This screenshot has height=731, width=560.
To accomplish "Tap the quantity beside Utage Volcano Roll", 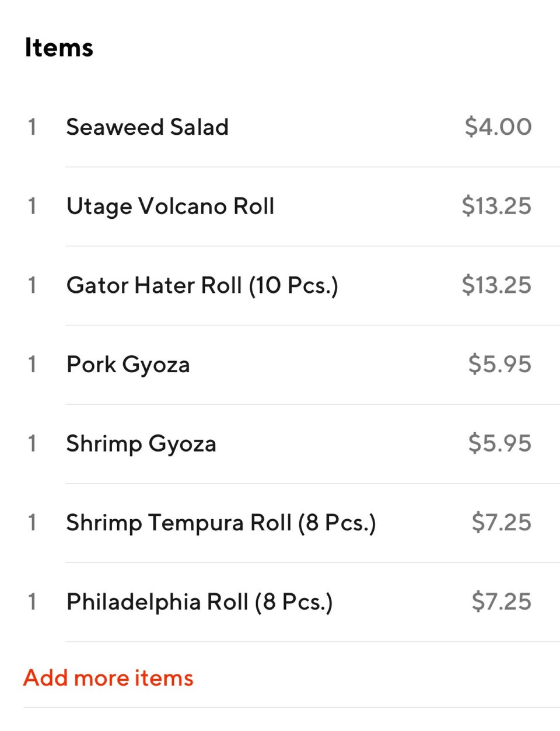I will coord(32,207).
